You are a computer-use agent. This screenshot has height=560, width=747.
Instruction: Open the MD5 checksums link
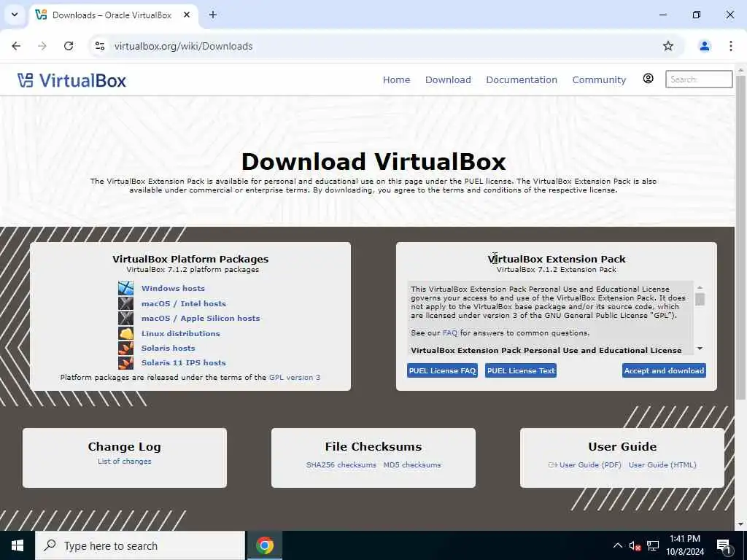[x=412, y=464]
